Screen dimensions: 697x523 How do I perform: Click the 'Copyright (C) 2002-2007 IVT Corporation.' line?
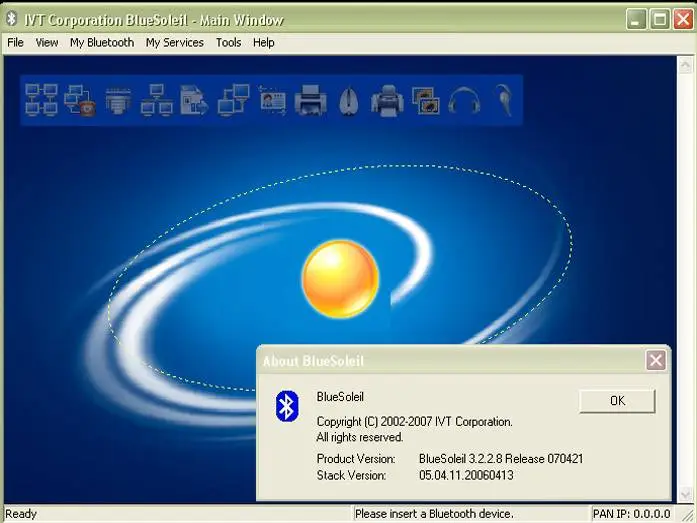[414, 422]
